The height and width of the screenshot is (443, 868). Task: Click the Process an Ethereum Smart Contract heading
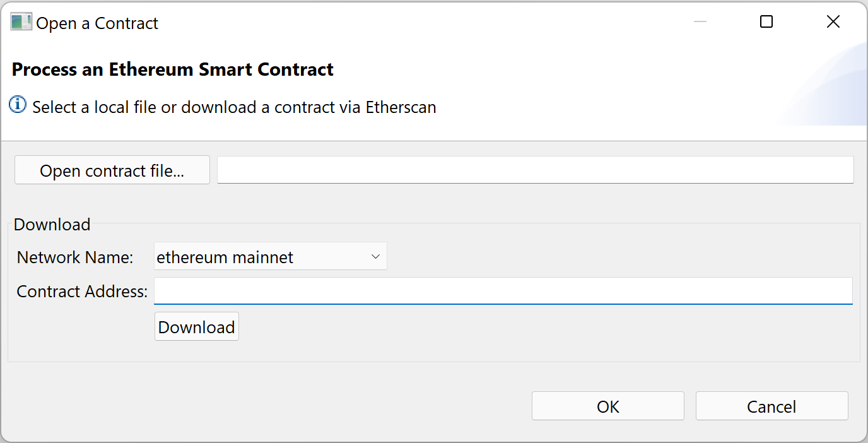point(173,69)
